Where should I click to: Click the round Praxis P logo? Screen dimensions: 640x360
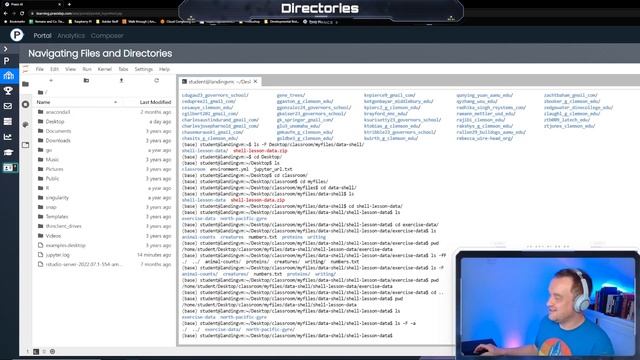pos(17,35)
